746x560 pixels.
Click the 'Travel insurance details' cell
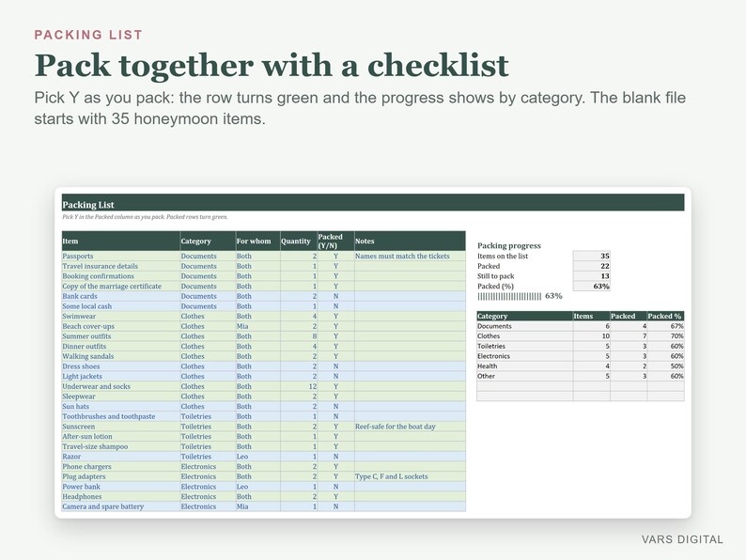click(121, 266)
